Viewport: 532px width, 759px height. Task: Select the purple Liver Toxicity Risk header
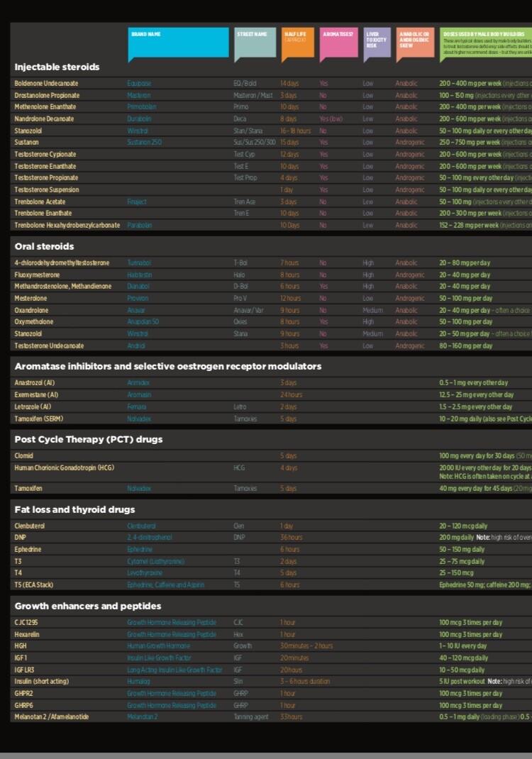pyautogui.click(x=377, y=43)
